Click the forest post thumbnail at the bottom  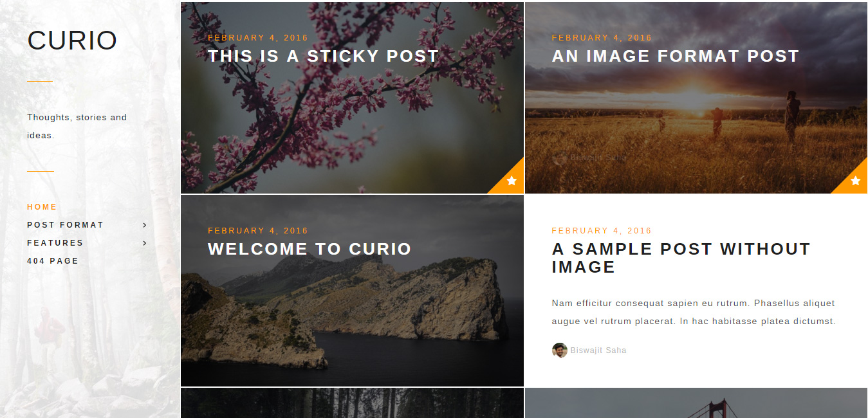pyautogui.click(x=352, y=403)
